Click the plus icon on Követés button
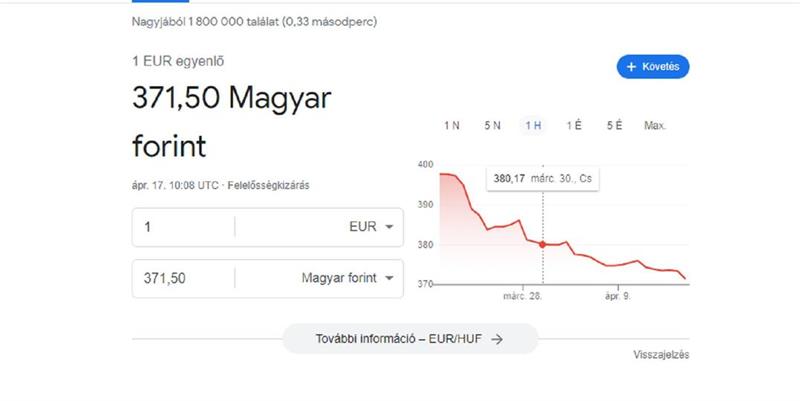Viewport: 800px width, 401px height. pos(631,67)
